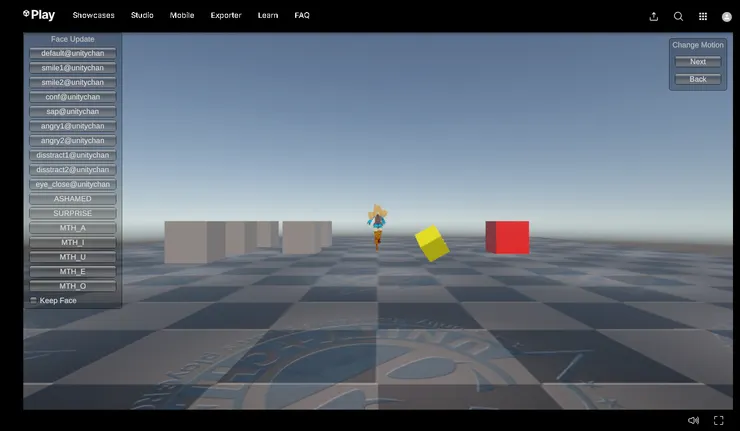Click the 'Face Update' panel title

pos(73,39)
